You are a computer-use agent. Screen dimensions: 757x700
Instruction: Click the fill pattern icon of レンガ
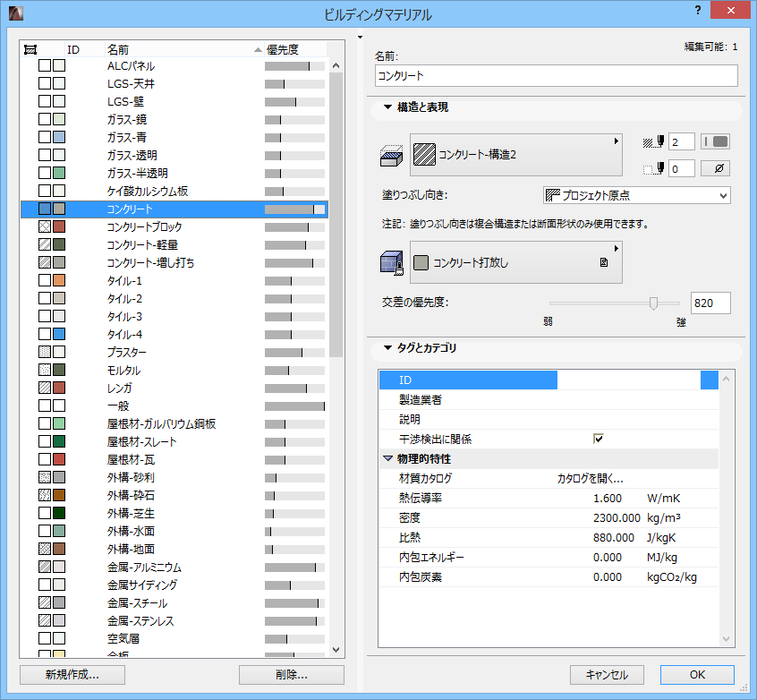click(45, 388)
